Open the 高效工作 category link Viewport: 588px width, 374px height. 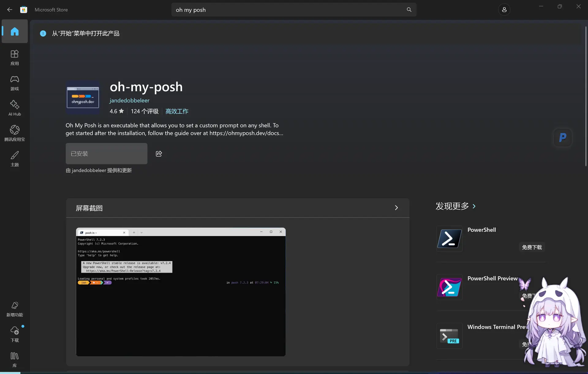click(177, 111)
